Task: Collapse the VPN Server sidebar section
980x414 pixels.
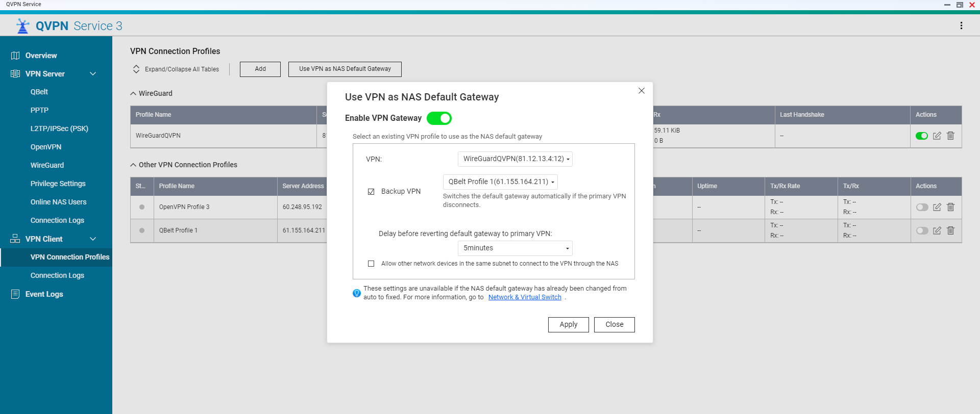Action: (93, 74)
